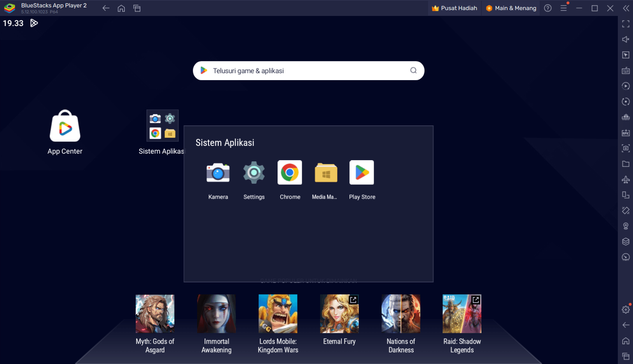Click the title bar recent apps icon

(x=137, y=8)
